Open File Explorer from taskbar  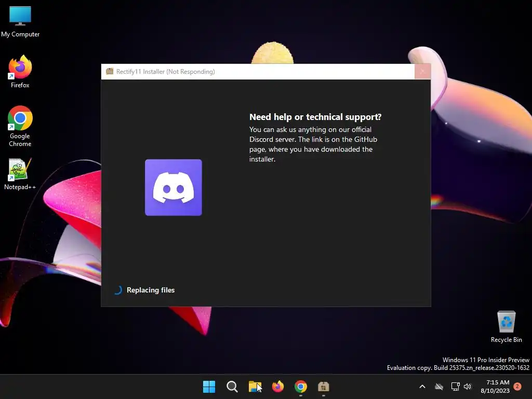click(x=255, y=387)
